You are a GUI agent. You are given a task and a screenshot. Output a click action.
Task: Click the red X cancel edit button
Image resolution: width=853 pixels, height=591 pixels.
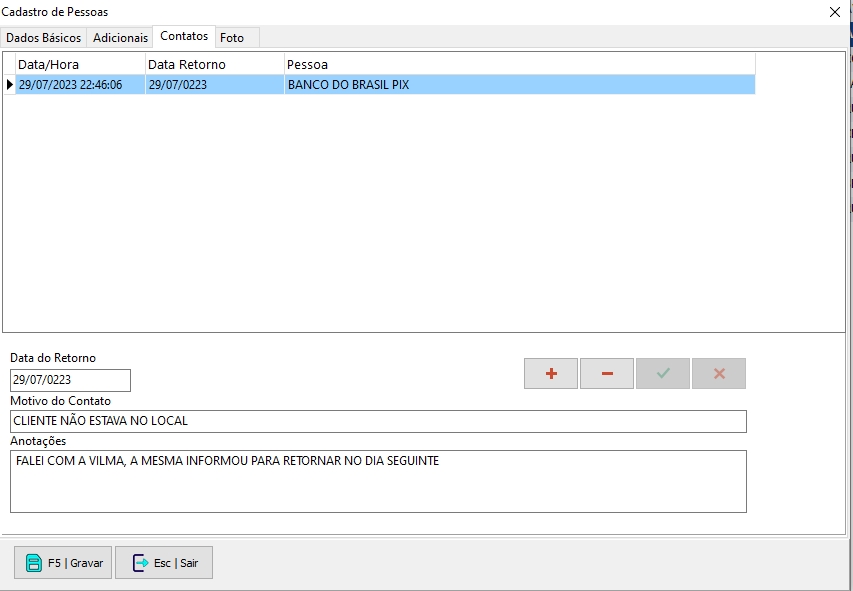(719, 374)
